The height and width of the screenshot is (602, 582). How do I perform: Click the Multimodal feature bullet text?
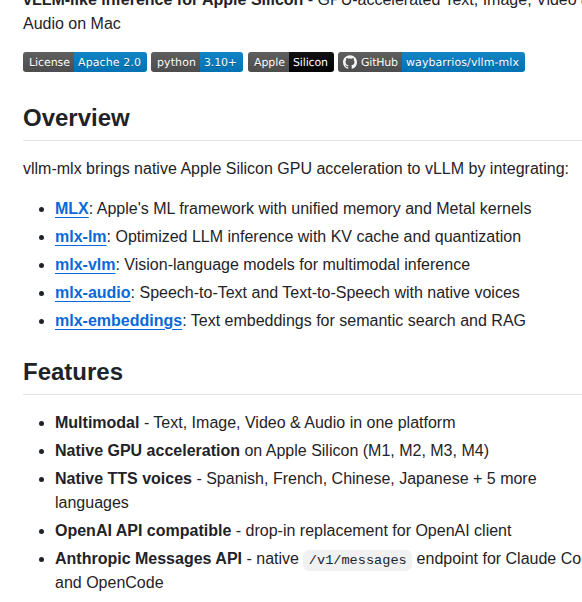(255, 422)
